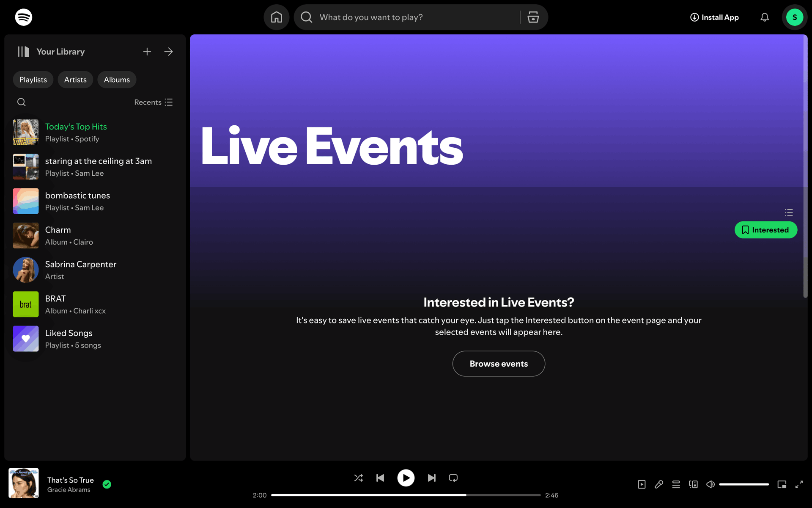Image resolution: width=812 pixels, height=508 pixels.
Task: Expand Your Library with arrow icon
Action: [169, 52]
